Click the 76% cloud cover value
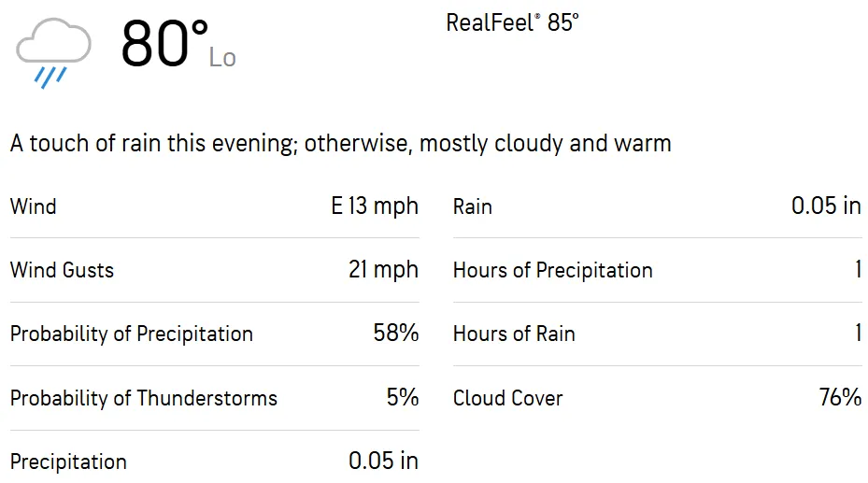 point(840,398)
